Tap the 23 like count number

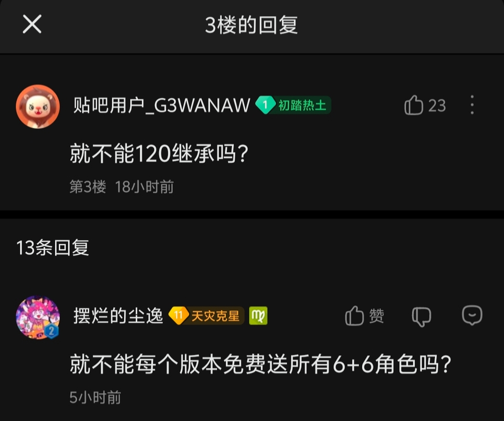click(437, 106)
